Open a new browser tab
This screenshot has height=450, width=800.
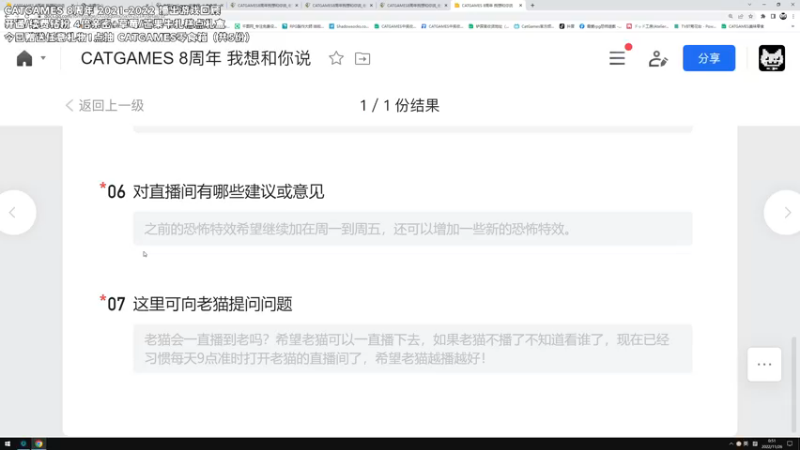(x=532, y=5)
